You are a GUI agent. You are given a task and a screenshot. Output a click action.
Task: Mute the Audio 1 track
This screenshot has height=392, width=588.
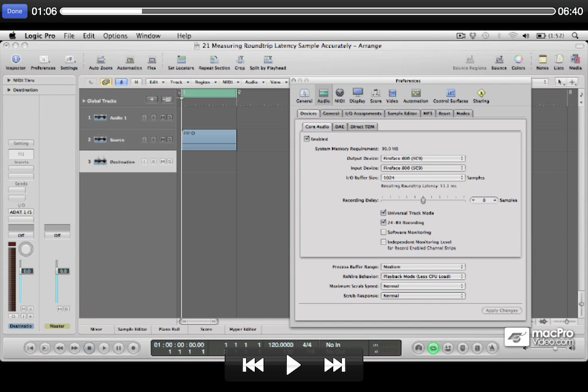pyautogui.click(x=163, y=118)
